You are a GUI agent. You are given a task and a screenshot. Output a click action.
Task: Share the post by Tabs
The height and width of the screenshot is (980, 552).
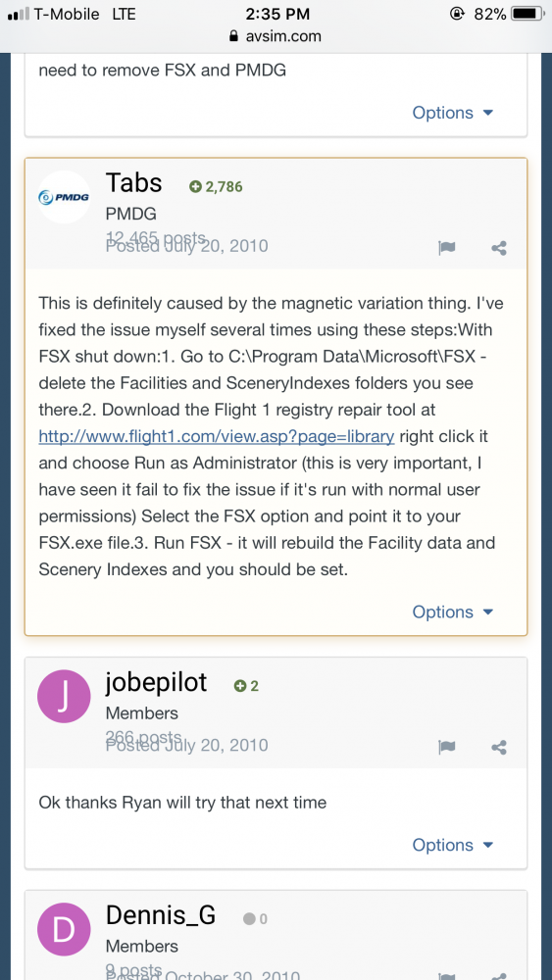499,248
